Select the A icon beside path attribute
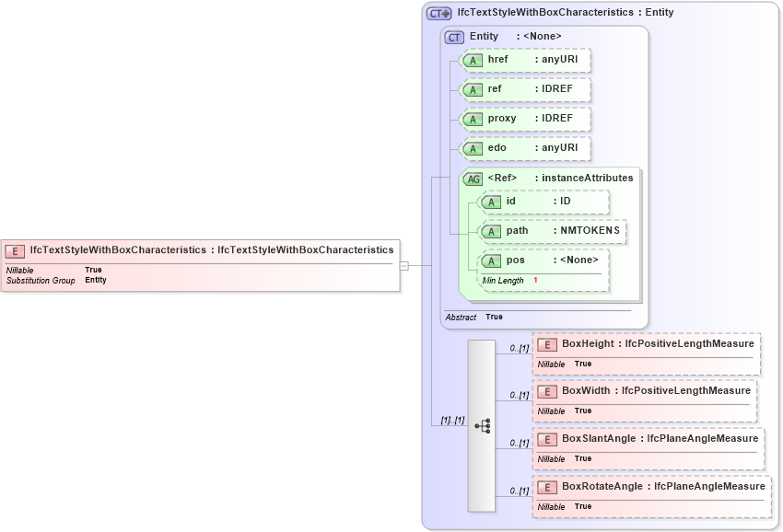Viewport: 783px width, 532px height. 491,231
